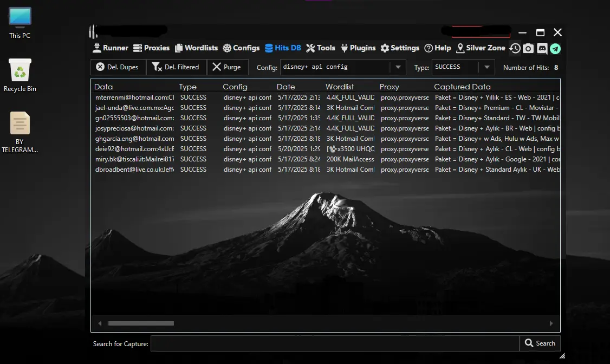This screenshot has height=364, width=610.
Task: Open the Silver Zone tab
Action: pos(481,48)
